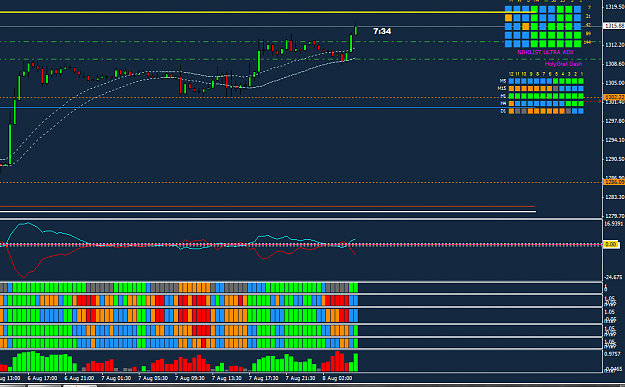Click the gray cell in the M15 dashboard row
This screenshot has width=625, height=387.
coord(556,88)
